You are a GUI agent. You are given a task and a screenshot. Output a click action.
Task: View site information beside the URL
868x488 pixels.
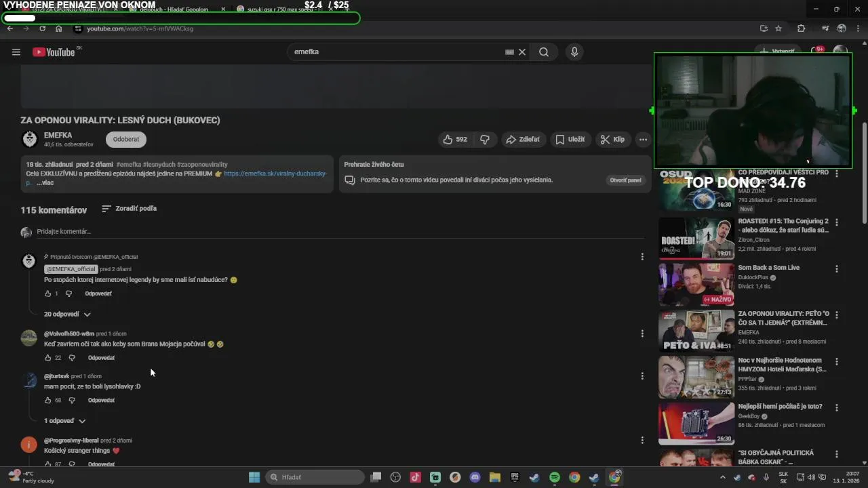tap(78, 28)
